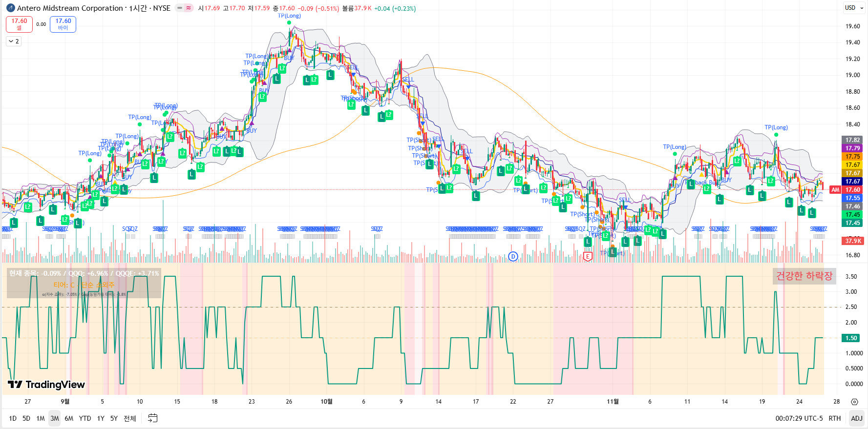Click the green 1.50 indicator value label

(851, 338)
